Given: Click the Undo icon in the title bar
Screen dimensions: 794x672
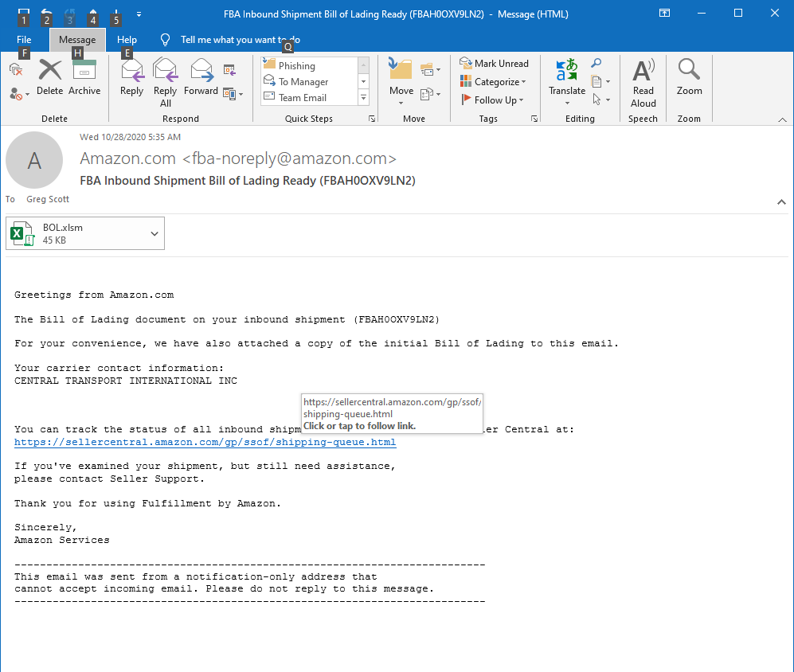Looking at the screenshot, I should pos(46,14).
